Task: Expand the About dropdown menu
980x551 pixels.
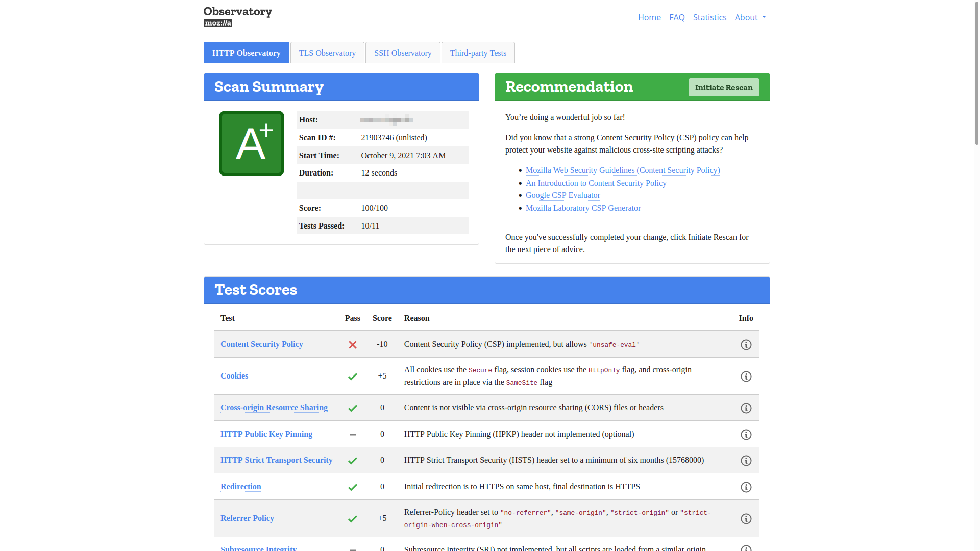Action: coord(750,17)
